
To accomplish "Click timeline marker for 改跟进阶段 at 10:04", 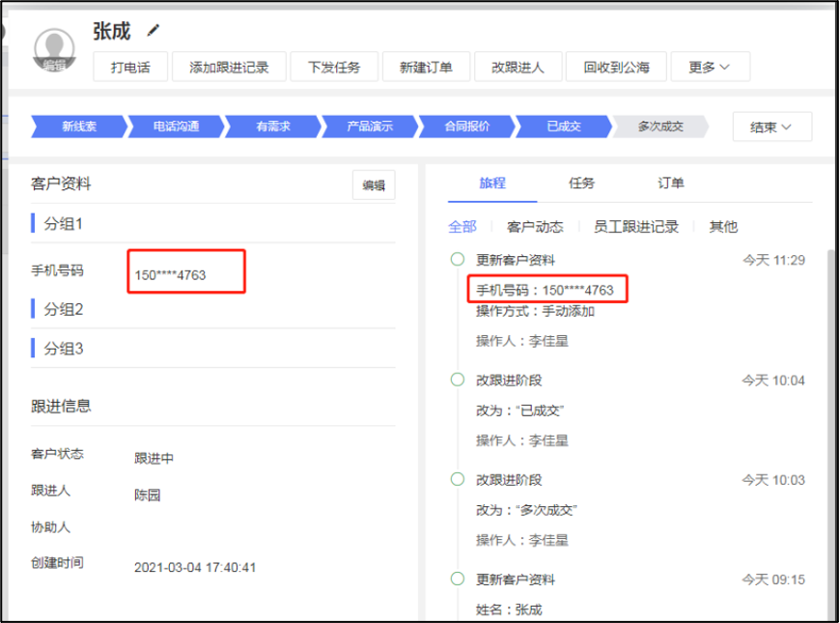I will click(x=458, y=381).
